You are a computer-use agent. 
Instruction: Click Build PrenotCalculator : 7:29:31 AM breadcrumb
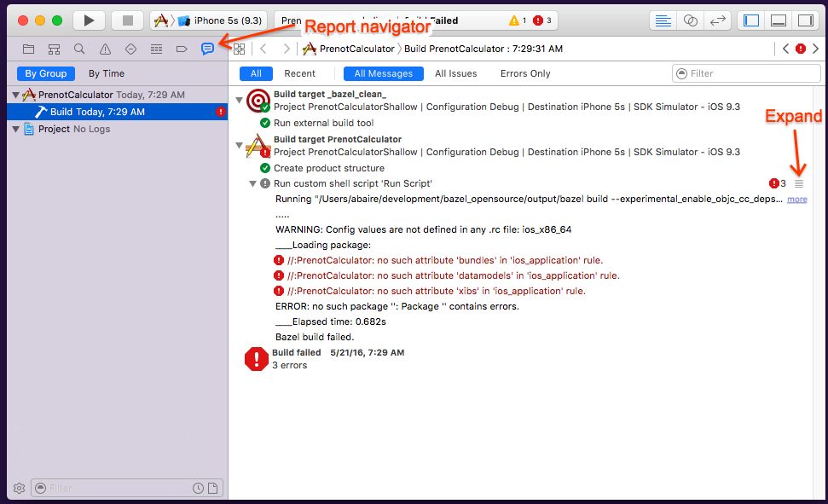483,49
